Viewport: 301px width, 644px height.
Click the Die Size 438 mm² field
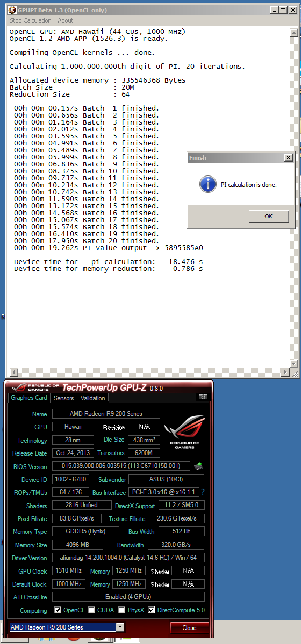tap(144, 440)
